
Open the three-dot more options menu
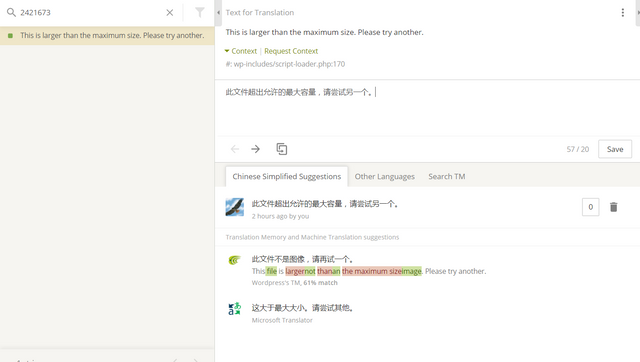(x=622, y=13)
